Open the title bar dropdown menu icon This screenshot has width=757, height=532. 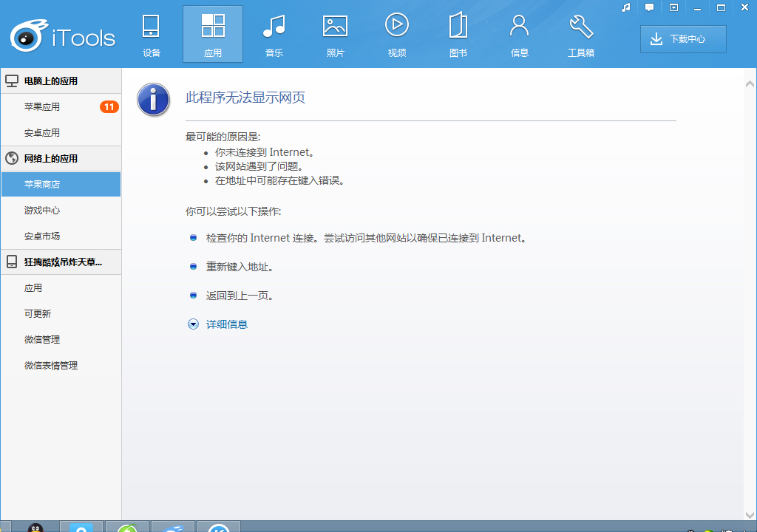[x=673, y=7]
